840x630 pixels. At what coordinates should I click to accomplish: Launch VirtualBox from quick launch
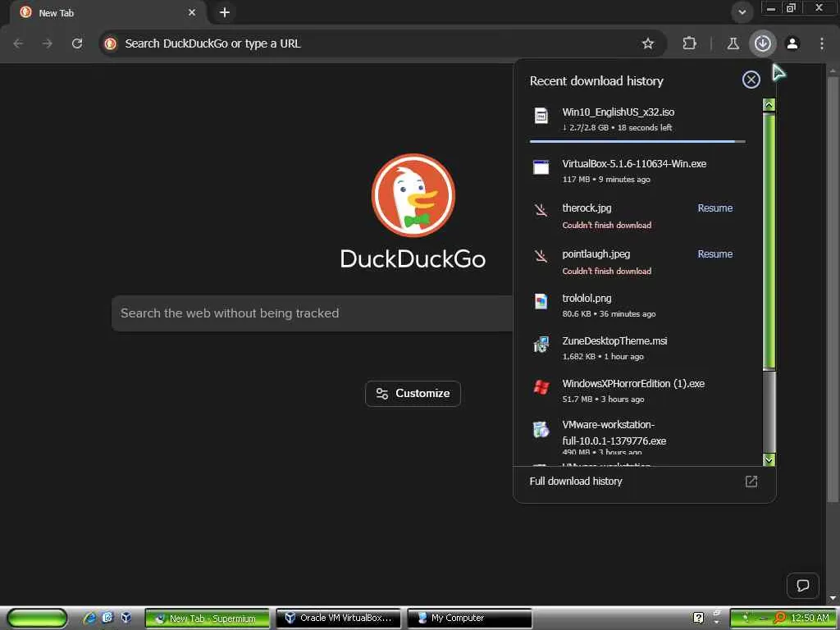click(126, 619)
